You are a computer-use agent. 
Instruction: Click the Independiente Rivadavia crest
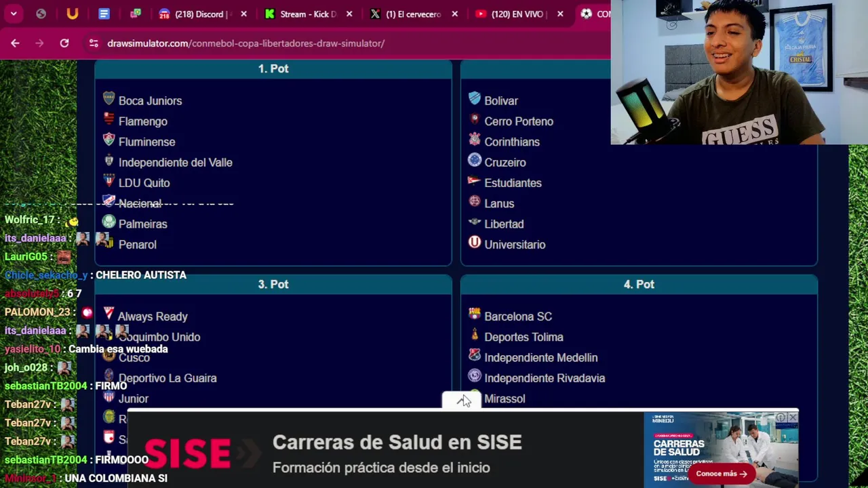click(475, 376)
